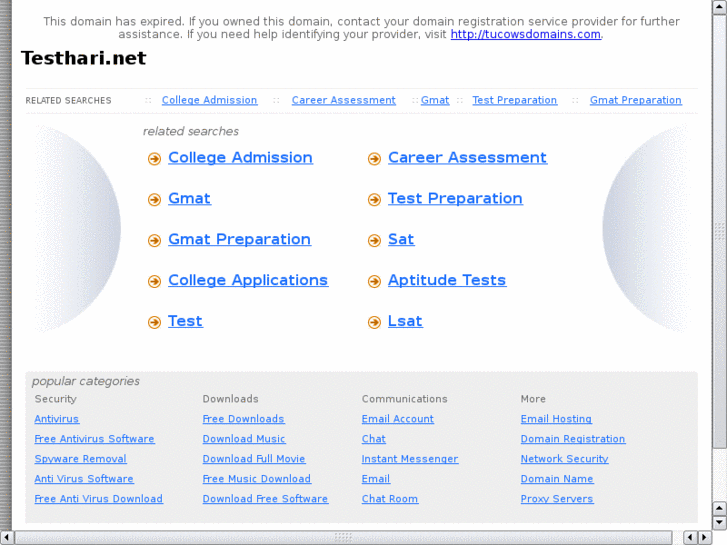Click orange arrow icon beside Test Preparation

click(374, 200)
